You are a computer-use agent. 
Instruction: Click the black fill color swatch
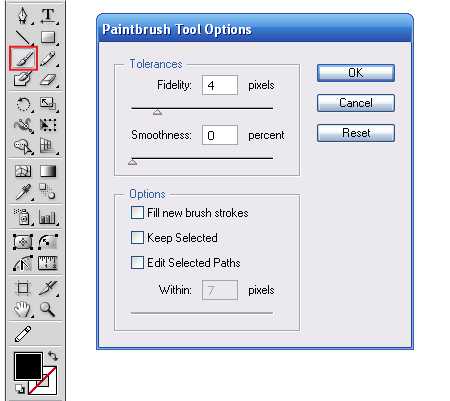(x=28, y=366)
